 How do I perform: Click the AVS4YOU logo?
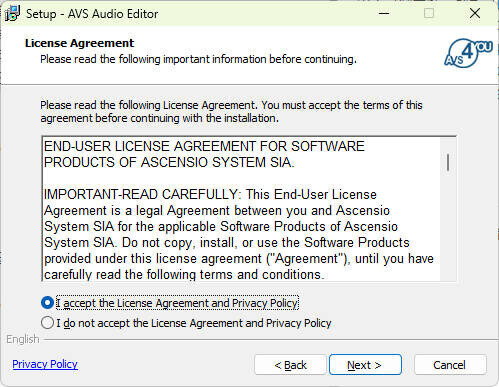point(468,53)
